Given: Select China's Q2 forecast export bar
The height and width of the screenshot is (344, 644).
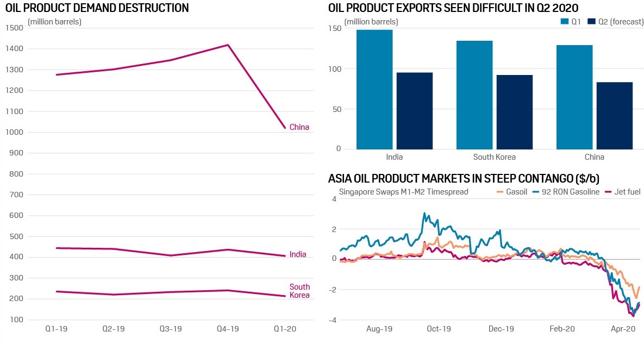Looking at the screenshot, I should click(614, 115).
